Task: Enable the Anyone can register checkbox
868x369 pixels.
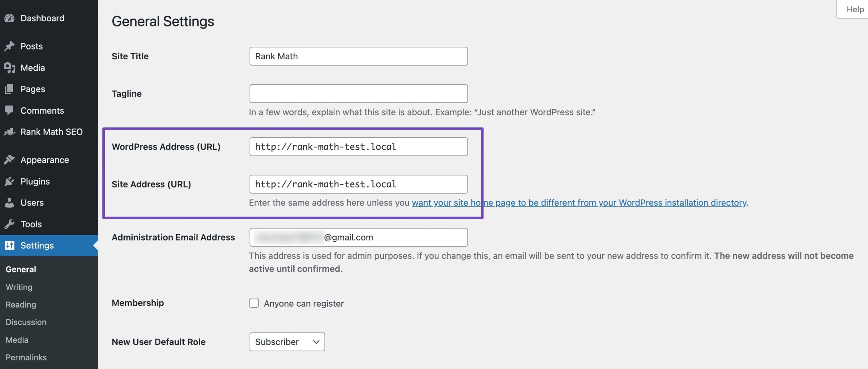Action: click(x=254, y=303)
